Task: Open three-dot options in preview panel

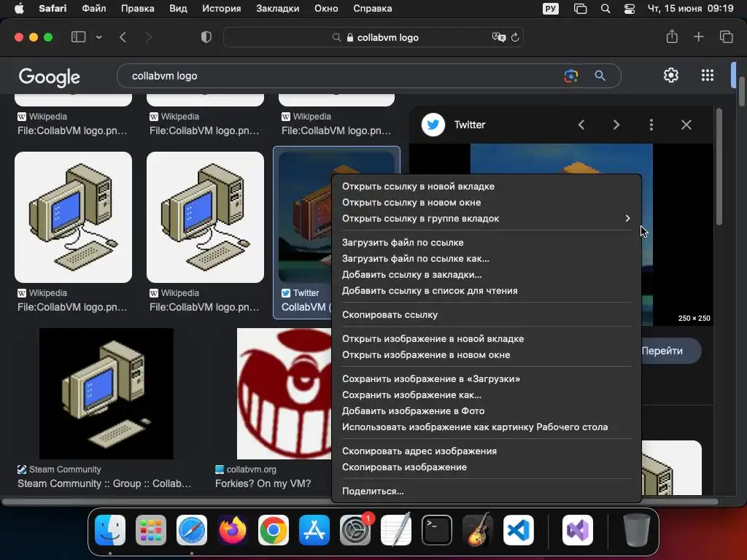Action: 651,125
